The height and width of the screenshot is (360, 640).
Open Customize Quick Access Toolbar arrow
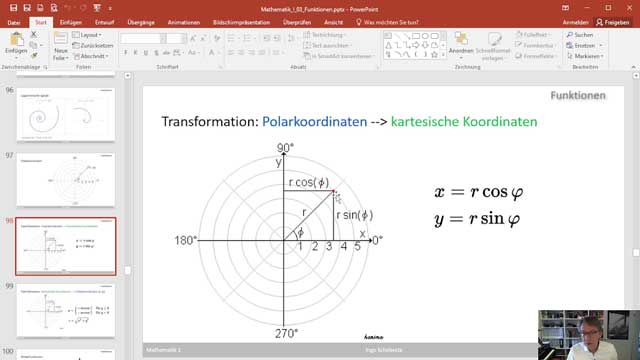click(110, 8)
